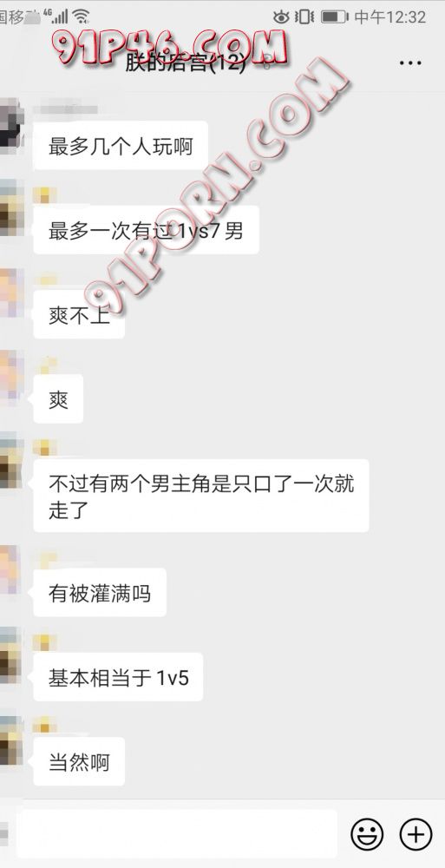Open the three-dot chat options menu
The width and height of the screenshot is (445, 868).
pyautogui.click(x=410, y=63)
